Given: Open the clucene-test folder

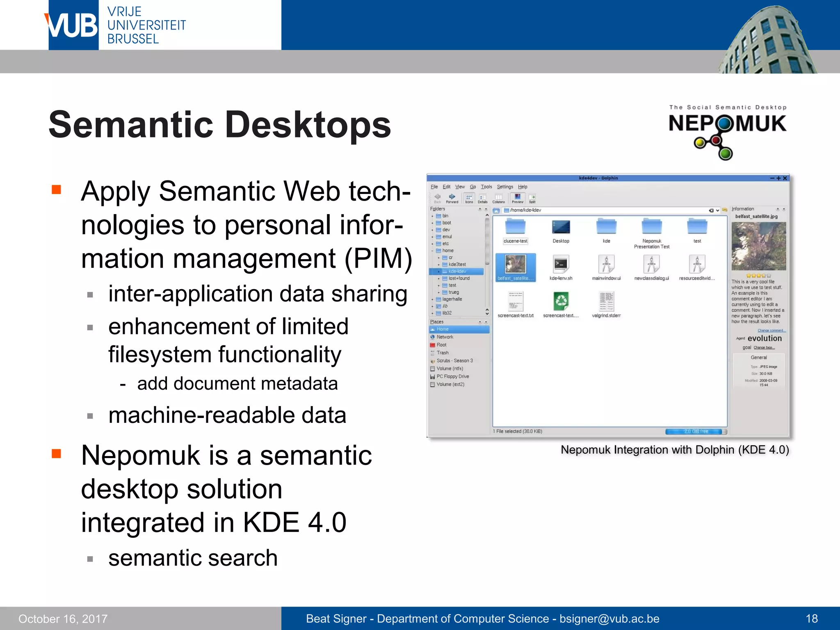Looking at the screenshot, I should 516,231.
